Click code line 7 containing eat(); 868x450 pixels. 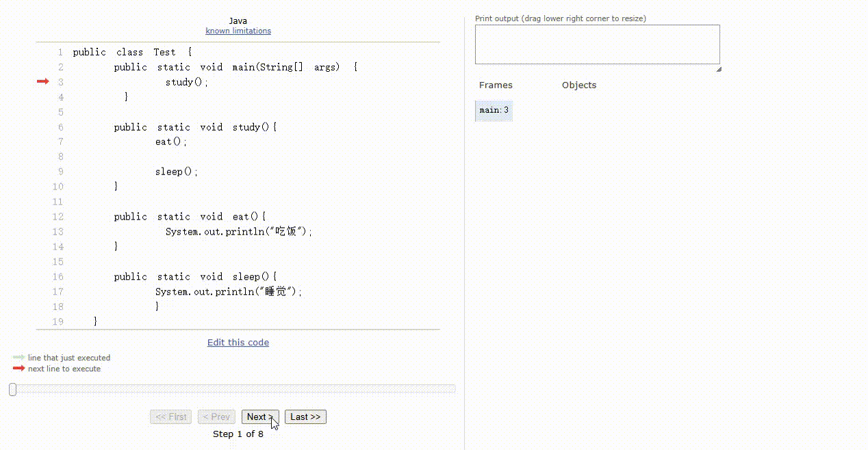click(x=170, y=142)
